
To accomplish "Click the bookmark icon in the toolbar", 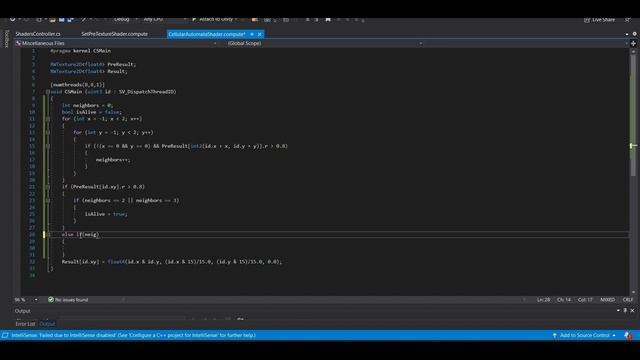I will pyautogui.click(x=328, y=19).
